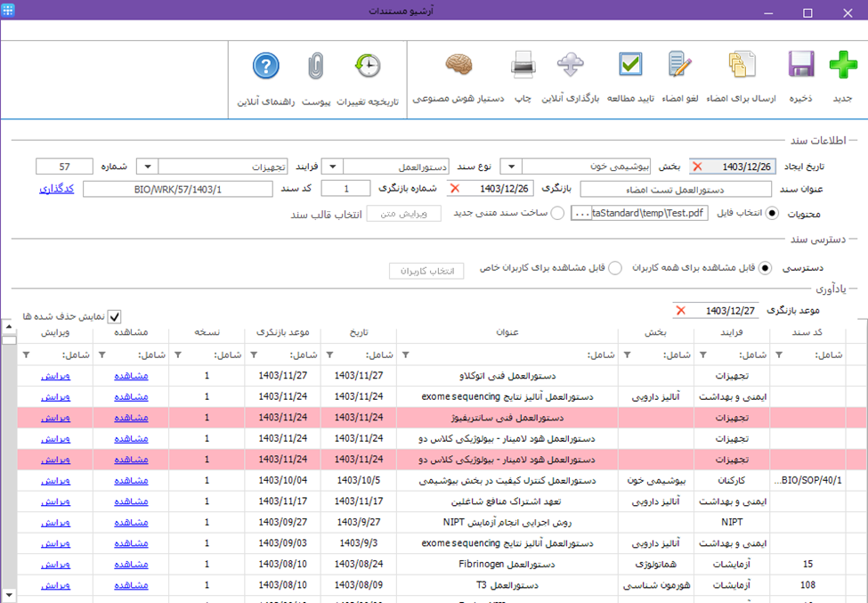Image resolution: width=868 pixels, height=603 pixels.
Task: Click the revision due column header
Action: click(x=282, y=332)
